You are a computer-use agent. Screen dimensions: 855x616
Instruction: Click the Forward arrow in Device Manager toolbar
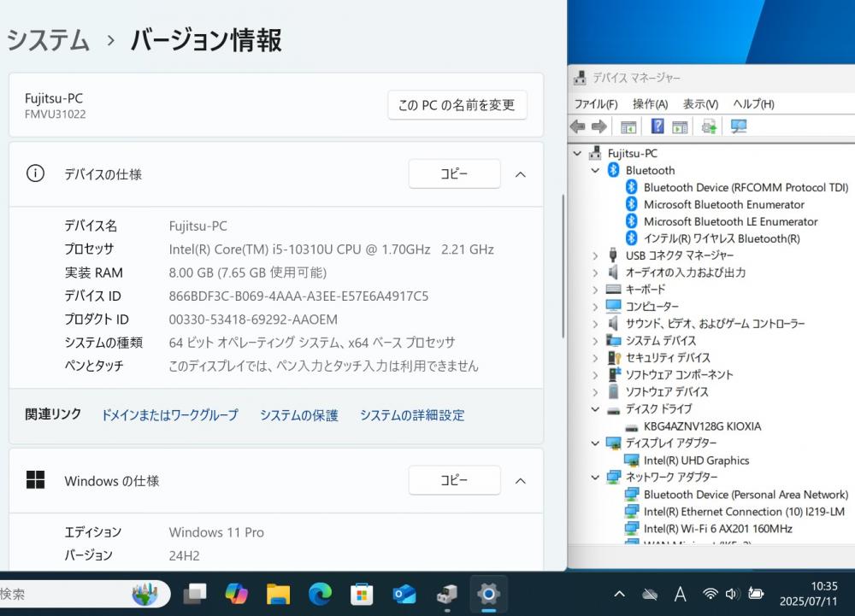click(x=599, y=127)
